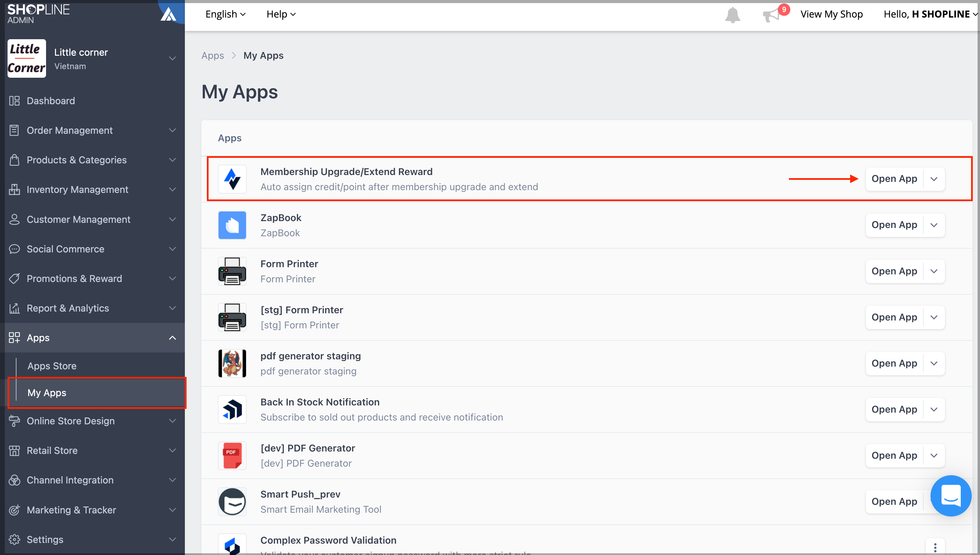Click the Apps breadcrumb link
The width and height of the screenshot is (980, 555).
(213, 56)
